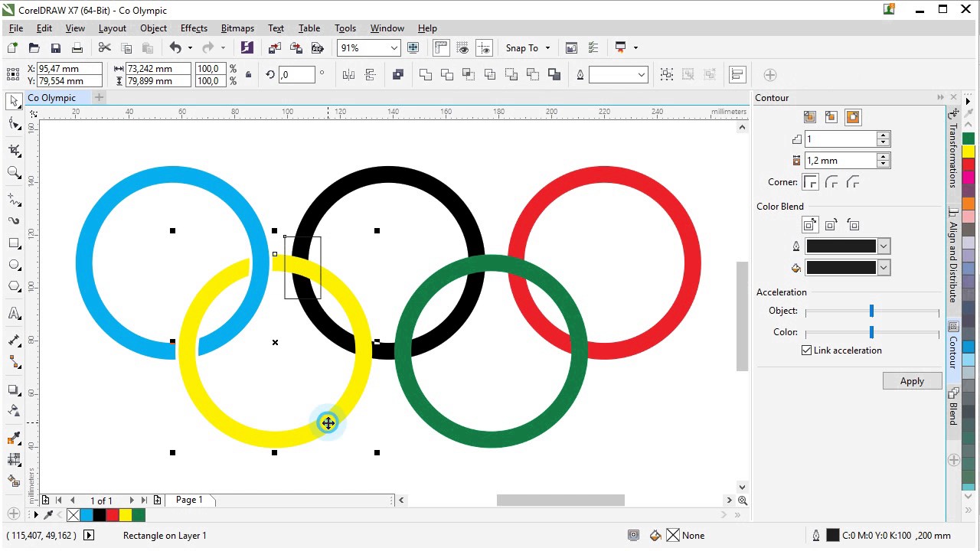
Task: Select the Polygon tool
Action: (14, 286)
